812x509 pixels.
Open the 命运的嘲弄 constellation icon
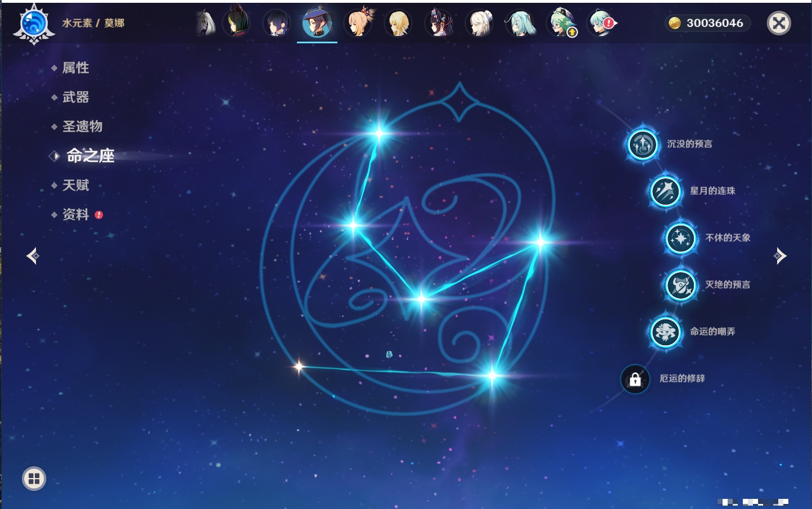coord(666,332)
